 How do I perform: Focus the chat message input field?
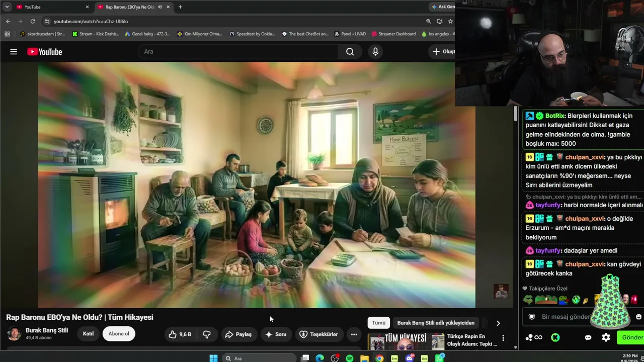click(x=584, y=317)
